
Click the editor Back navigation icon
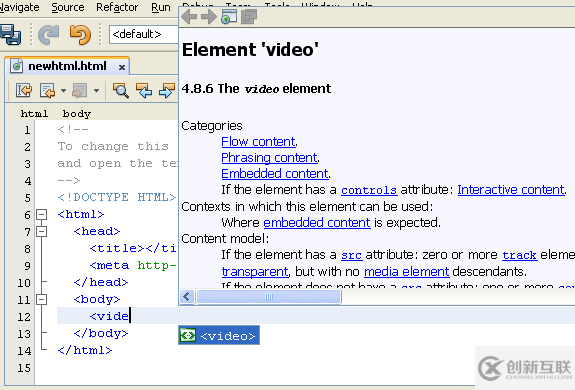coord(47,90)
